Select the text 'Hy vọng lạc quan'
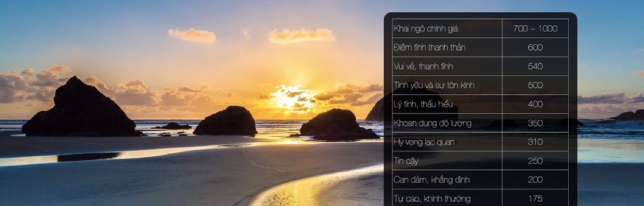The height and width of the screenshot is (206, 644). pyautogui.click(x=425, y=142)
